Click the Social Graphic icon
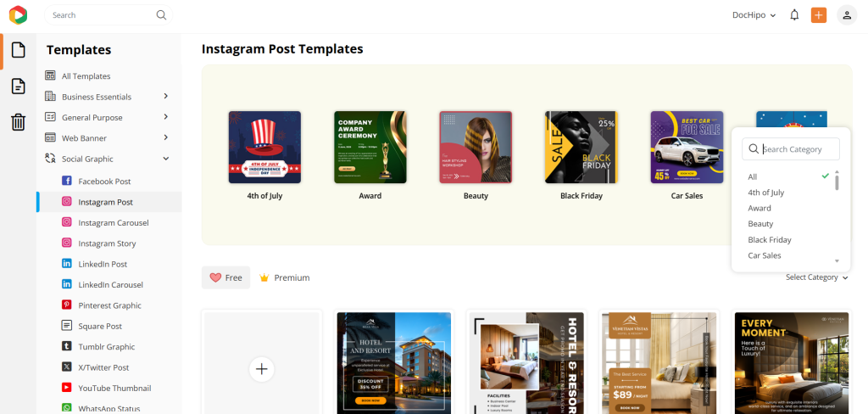 pyautogui.click(x=50, y=159)
